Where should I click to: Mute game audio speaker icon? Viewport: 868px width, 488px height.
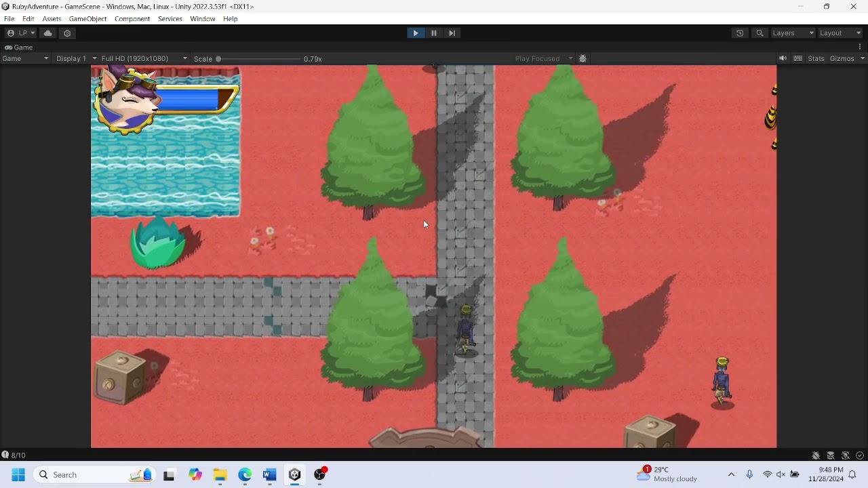(783, 58)
